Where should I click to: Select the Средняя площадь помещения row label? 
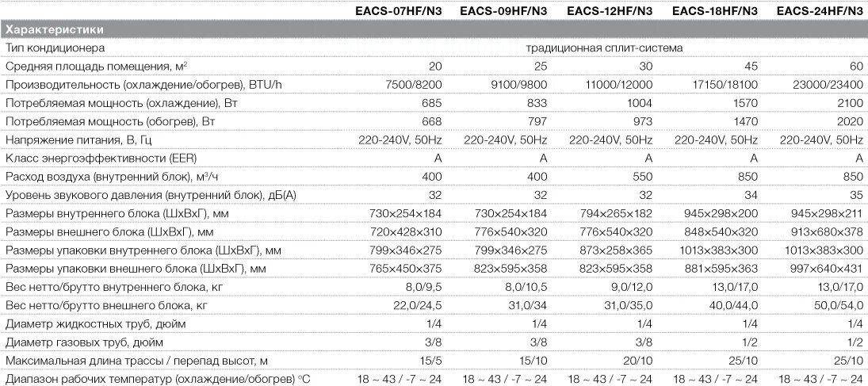[x=96, y=67]
